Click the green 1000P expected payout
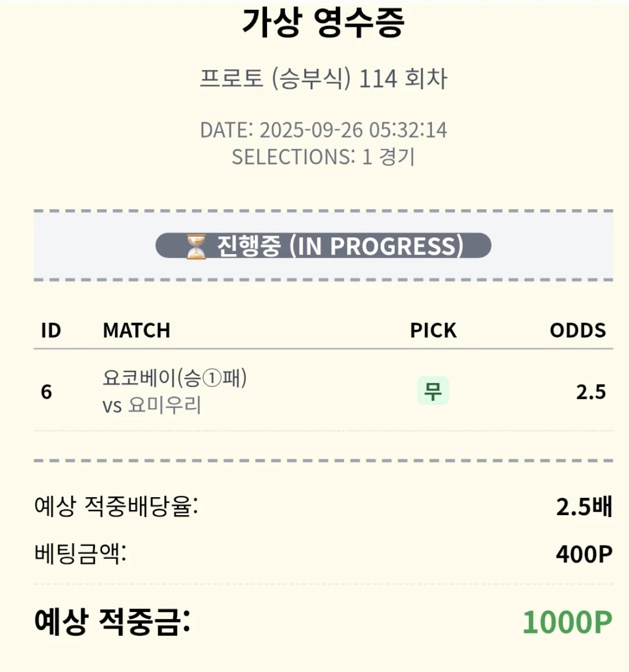 click(567, 622)
